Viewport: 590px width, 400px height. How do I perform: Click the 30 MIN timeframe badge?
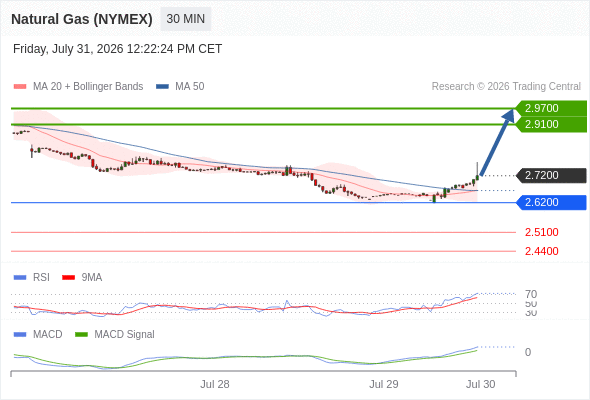pyautogui.click(x=186, y=19)
